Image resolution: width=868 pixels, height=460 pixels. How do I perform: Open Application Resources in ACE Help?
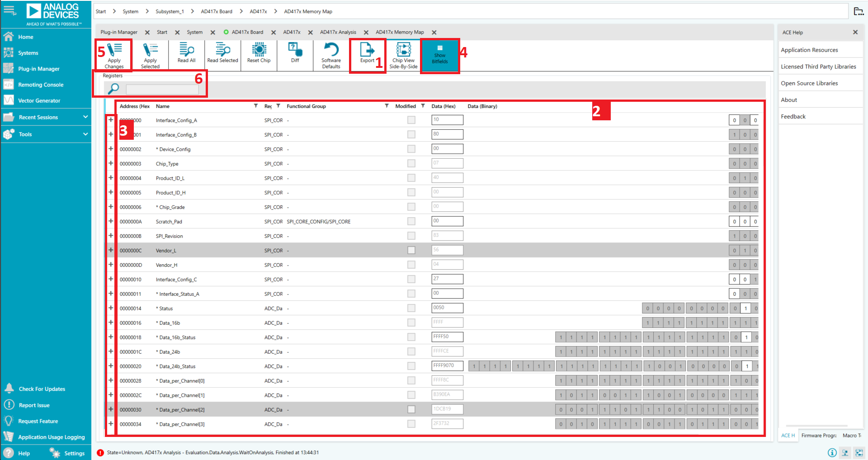(809, 50)
